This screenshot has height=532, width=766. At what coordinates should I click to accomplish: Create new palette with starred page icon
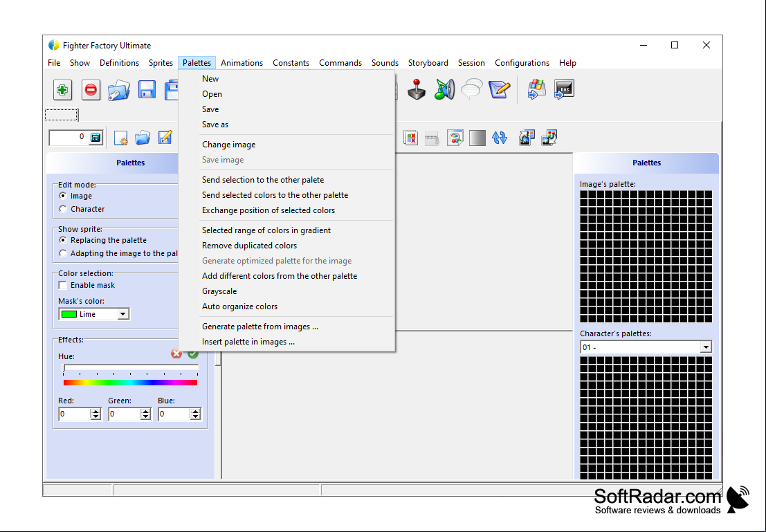pos(120,138)
